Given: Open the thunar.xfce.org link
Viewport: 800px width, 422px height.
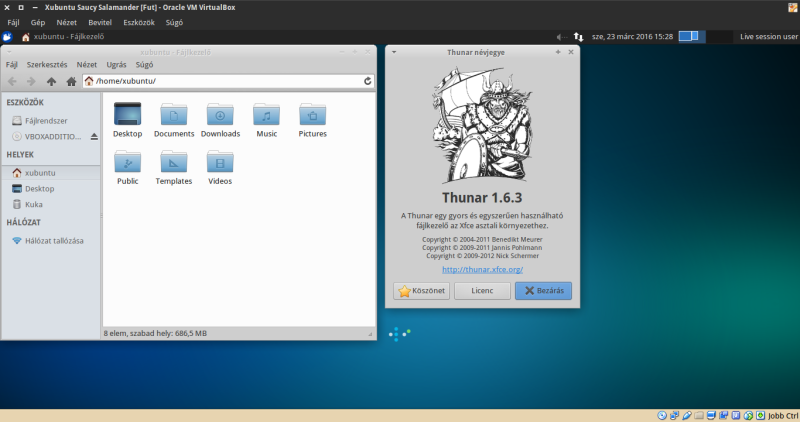Looking at the screenshot, I should point(482,269).
